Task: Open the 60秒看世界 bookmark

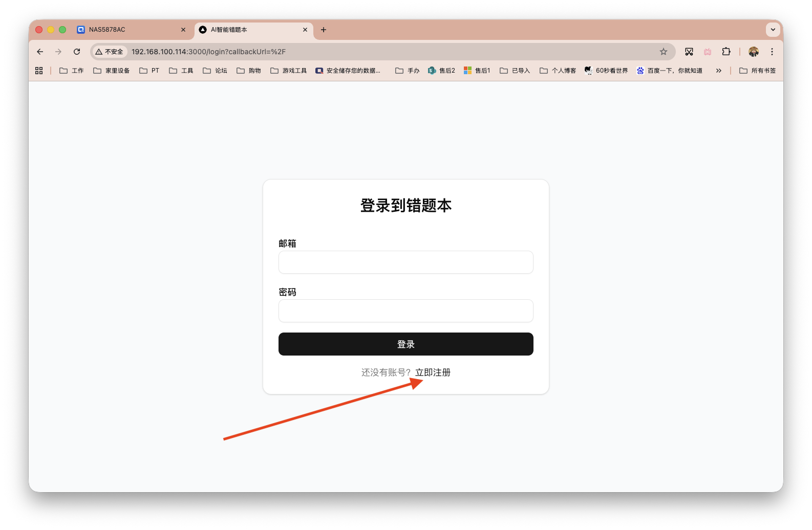Action: click(606, 71)
